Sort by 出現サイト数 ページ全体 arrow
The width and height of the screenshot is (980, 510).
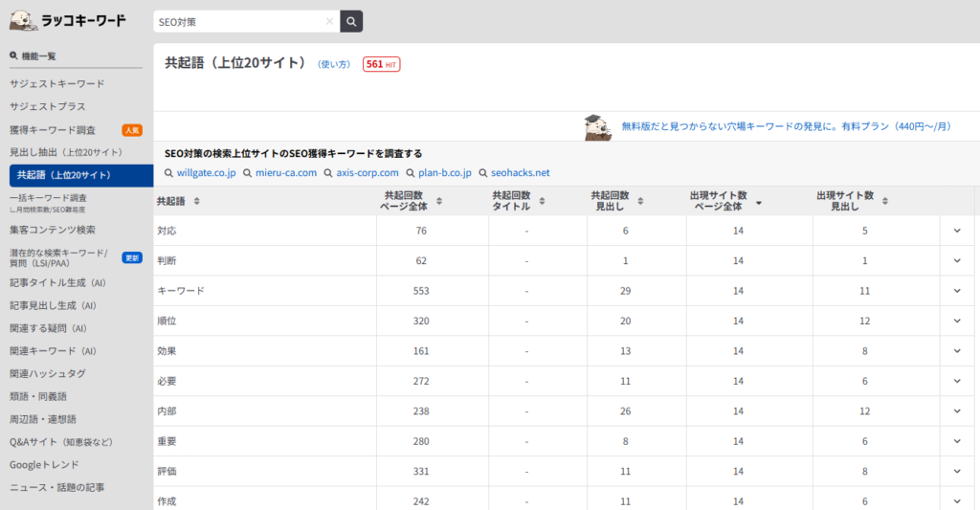click(759, 203)
